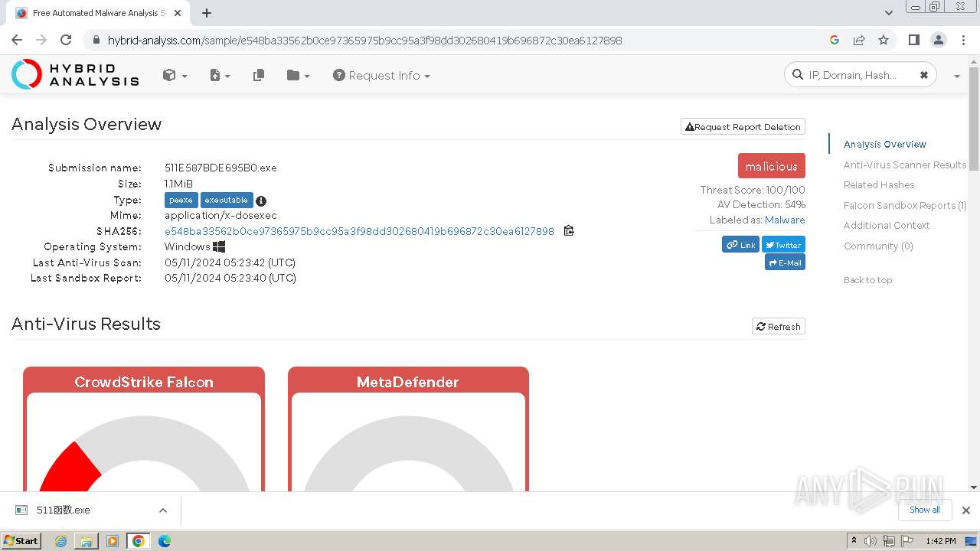Click the MetaDefender card header
The image size is (980, 551).
coord(408,382)
